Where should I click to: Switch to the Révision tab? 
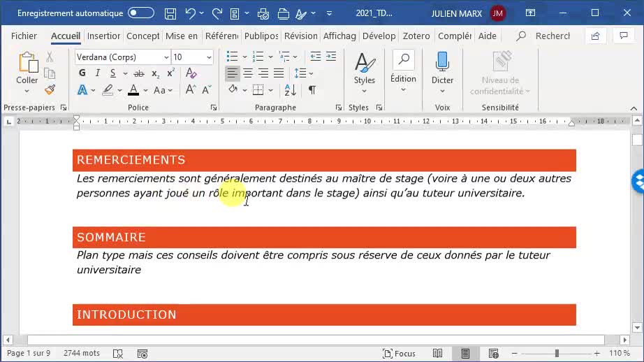[x=300, y=36]
